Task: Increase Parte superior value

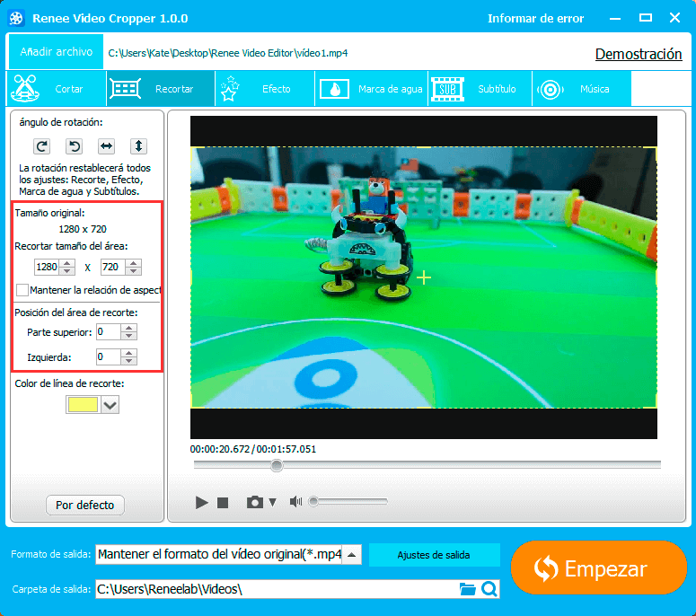Action: [x=128, y=328]
